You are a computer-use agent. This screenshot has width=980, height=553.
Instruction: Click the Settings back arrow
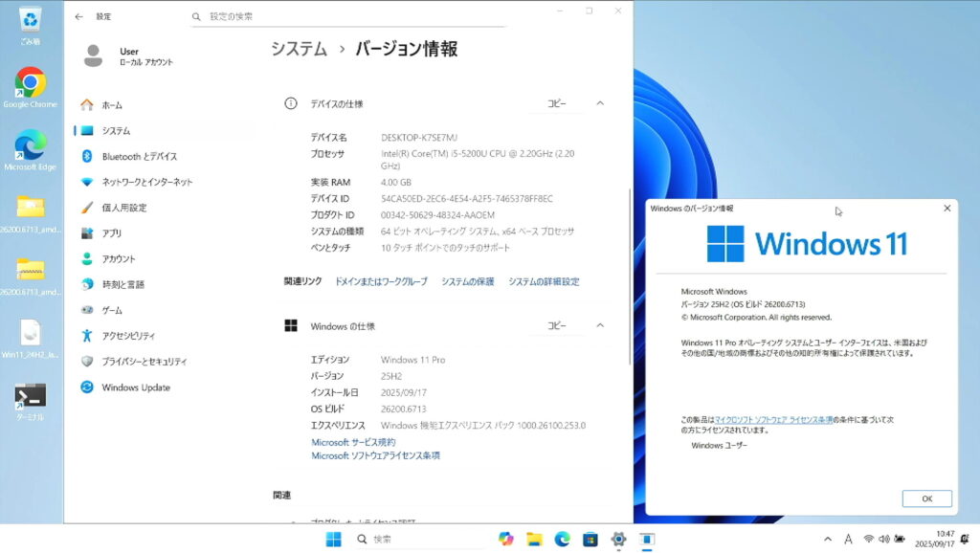point(78,16)
